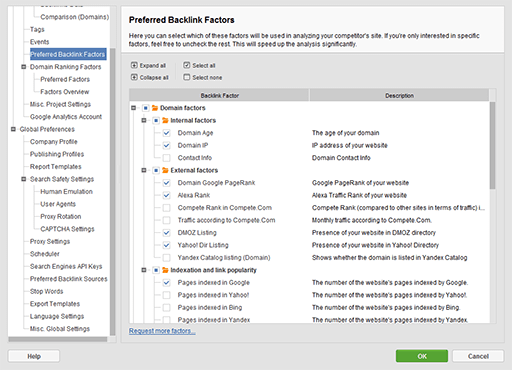The width and height of the screenshot is (512, 370).
Task: Click the factors table vertical scrollbar
Action: pos(492,145)
